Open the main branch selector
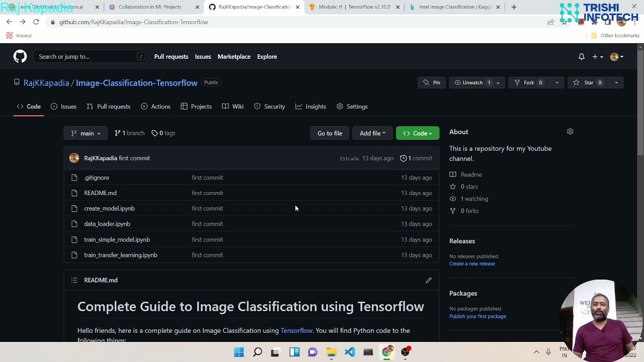 point(86,133)
